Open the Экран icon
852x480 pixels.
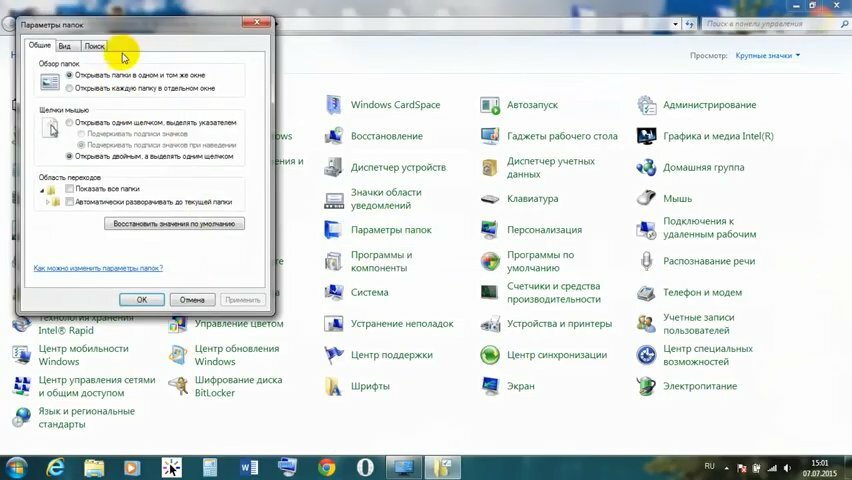tap(490, 387)
